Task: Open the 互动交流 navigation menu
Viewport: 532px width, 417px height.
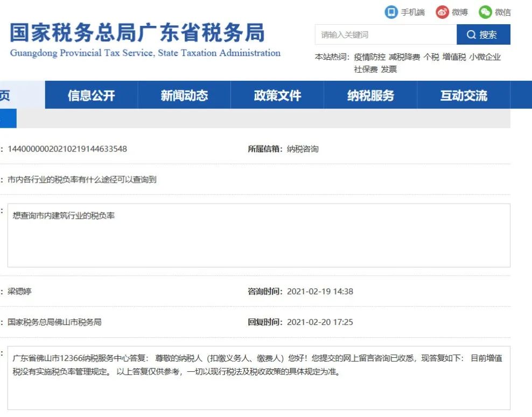Action: (464, 95)
